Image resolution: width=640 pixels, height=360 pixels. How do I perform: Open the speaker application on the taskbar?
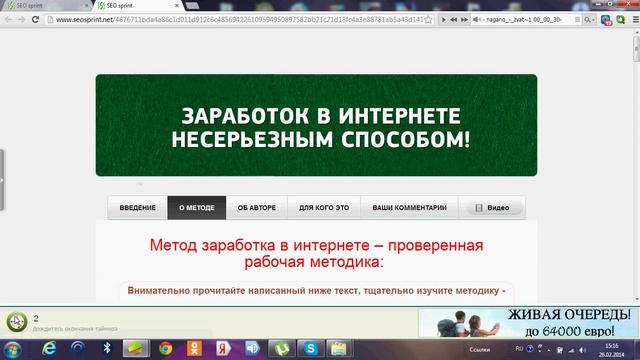coord(252,349)
